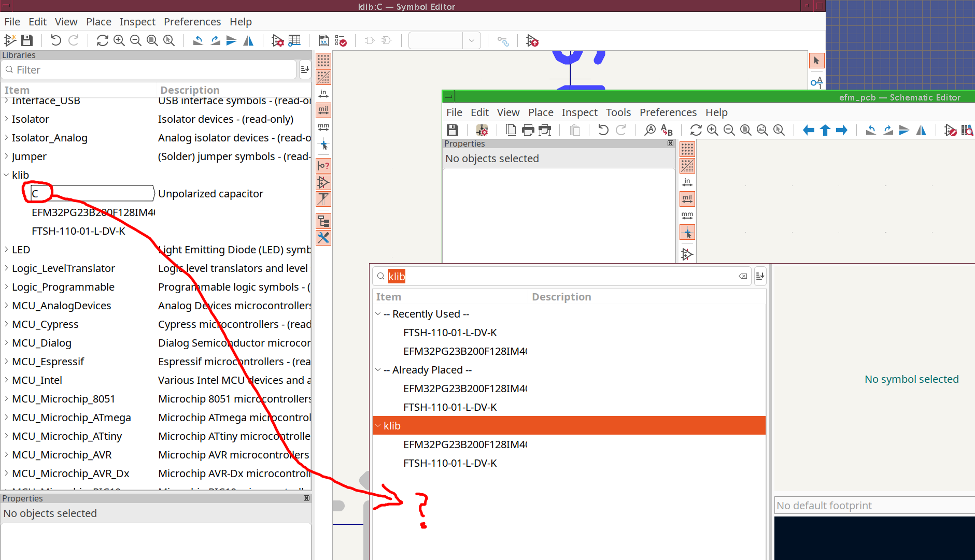Click Undo in Symbol Editor toolbar
This screenshot has width=975, height=560.
56,40
